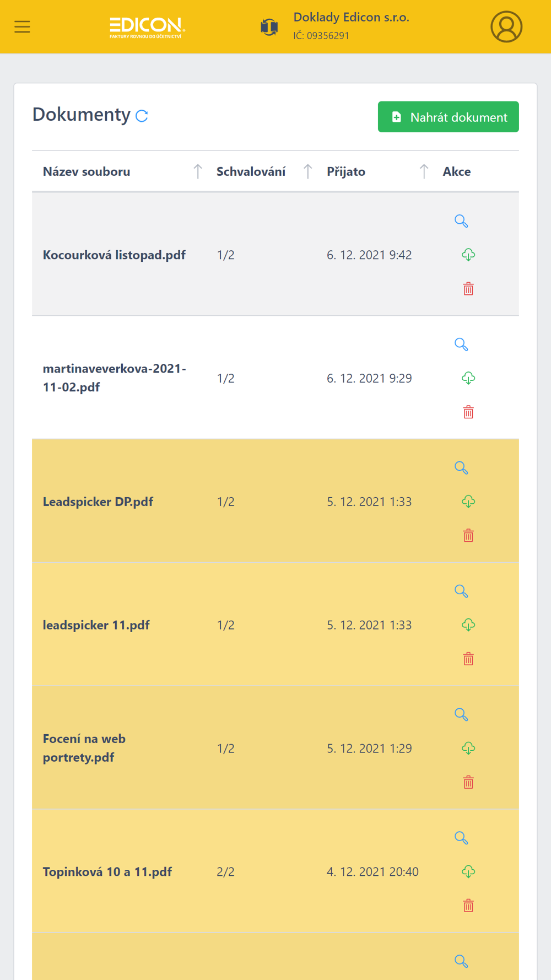The height and width of the screenshot is (980, 551).
Task: Download leadspicker 11.pdf
Action: (x=468, y=624)
